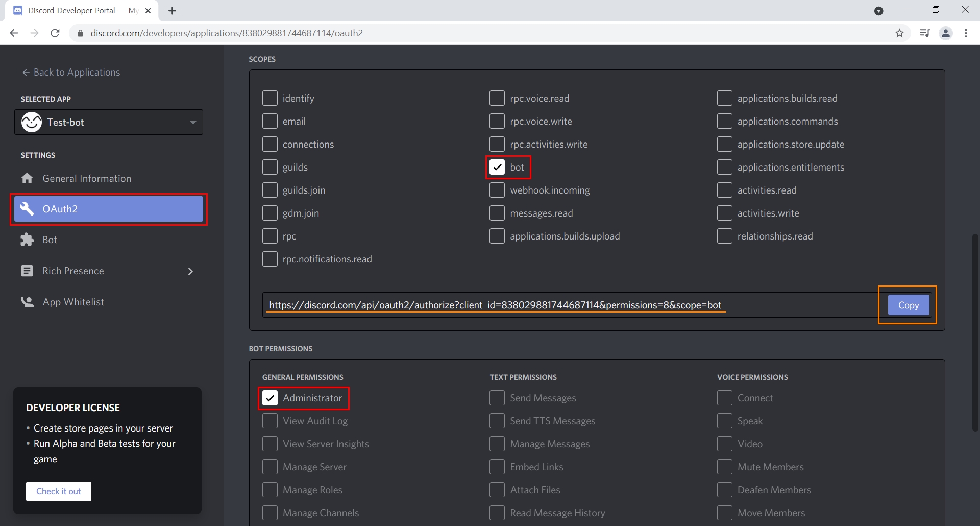The height and width of the screenshot is (526, 980).
Task: Check the guilds scope
Action: [x=269, y=167]
